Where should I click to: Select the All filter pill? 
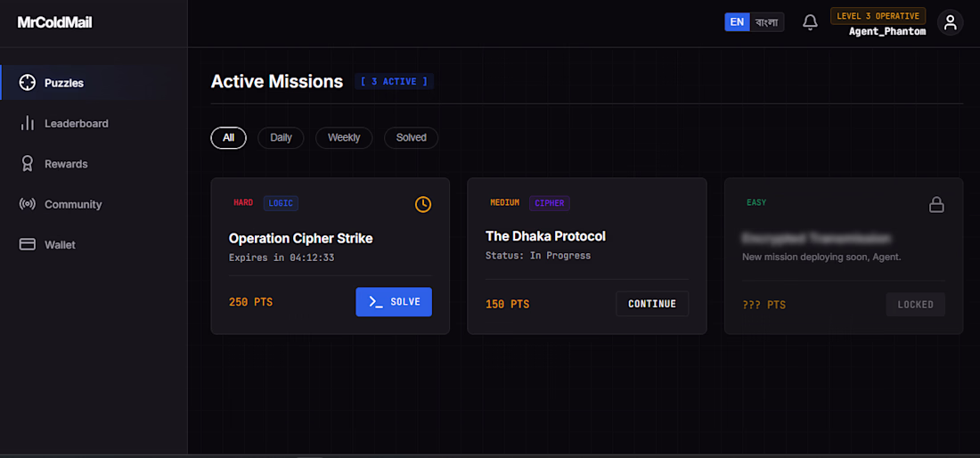click(x=229, y=137)
